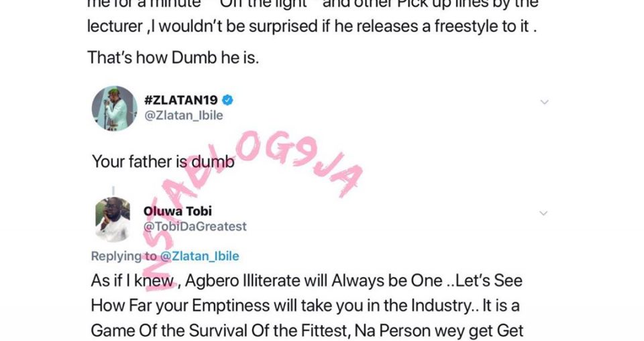Click the blue verified badge beside #ZLATAN19
This screenshot has height=341, width=644.
227,100
